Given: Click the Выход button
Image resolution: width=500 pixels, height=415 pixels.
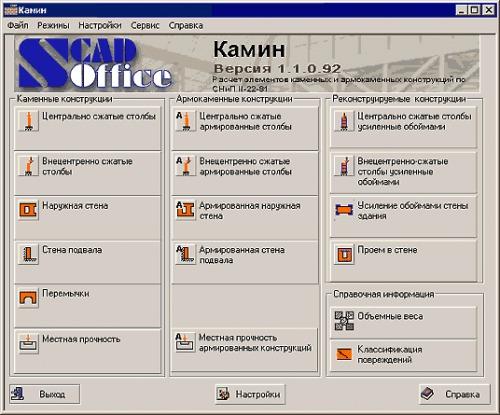Looking at the screenshot, I should [45, 394].
